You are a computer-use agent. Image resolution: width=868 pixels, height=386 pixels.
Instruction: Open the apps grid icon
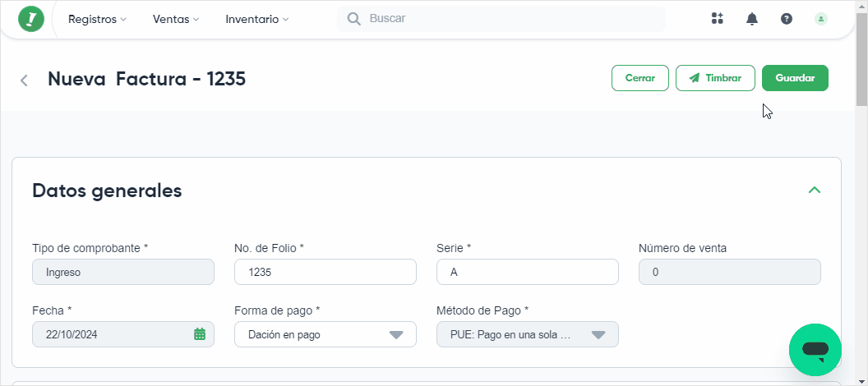pyautogui.click(x=718, y=19)
